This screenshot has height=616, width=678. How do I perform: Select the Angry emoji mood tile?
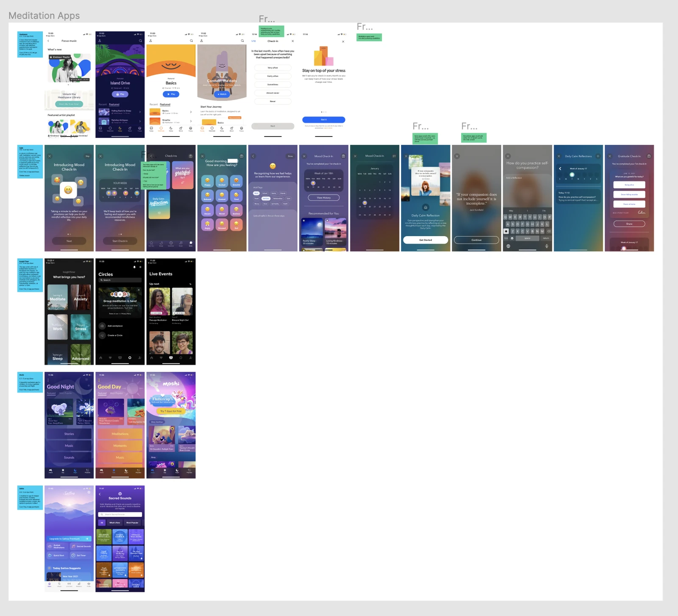click(x=208, y=225)
